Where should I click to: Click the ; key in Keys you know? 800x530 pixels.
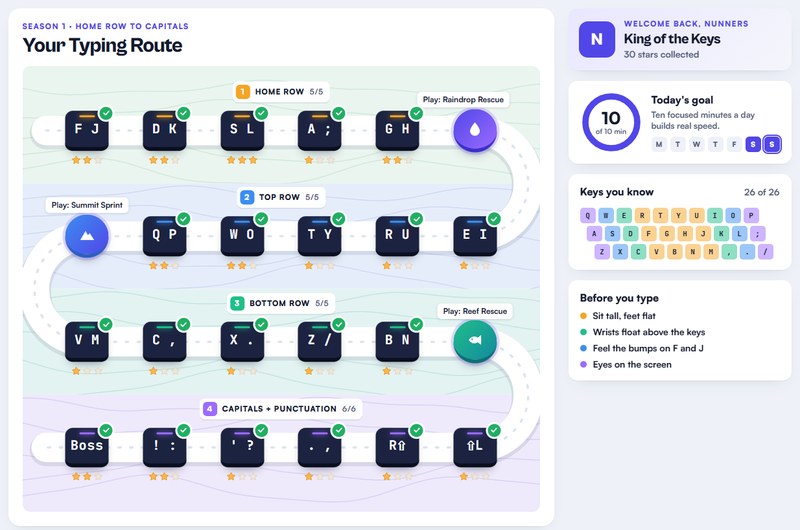[758, 234]
